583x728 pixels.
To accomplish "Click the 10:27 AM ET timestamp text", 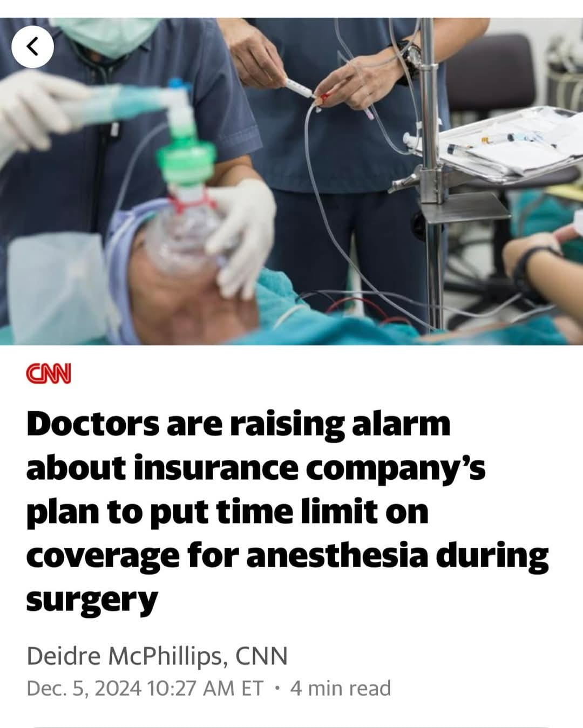I will (205, 688).
